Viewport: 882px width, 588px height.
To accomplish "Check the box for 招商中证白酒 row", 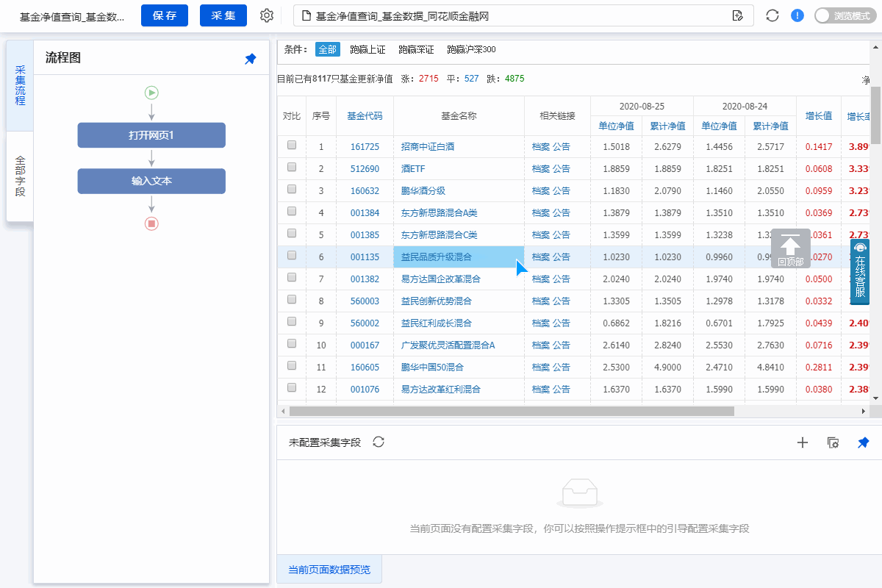I will (292, 146).
